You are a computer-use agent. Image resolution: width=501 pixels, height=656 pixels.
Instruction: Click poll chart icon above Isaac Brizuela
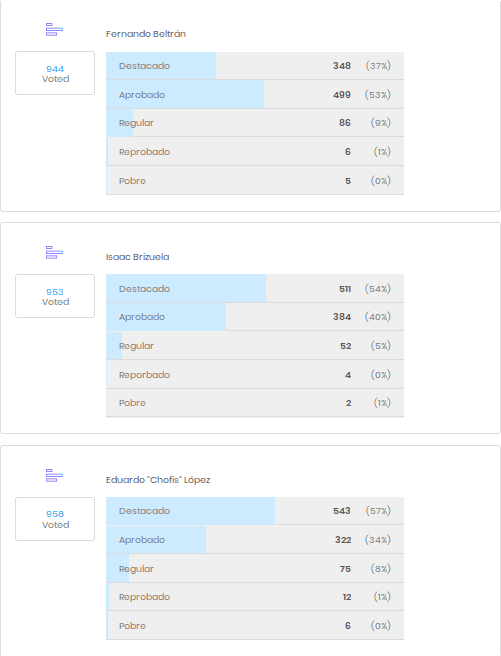54,253
